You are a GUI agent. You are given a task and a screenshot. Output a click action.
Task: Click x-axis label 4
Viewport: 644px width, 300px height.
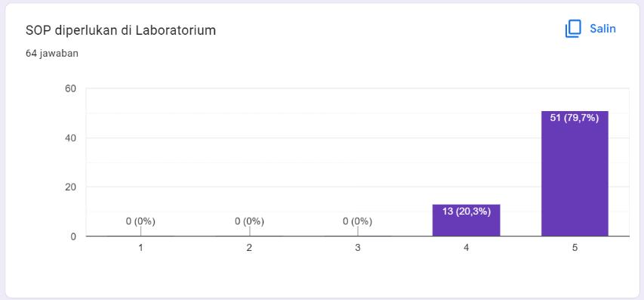tap(466, 248)
